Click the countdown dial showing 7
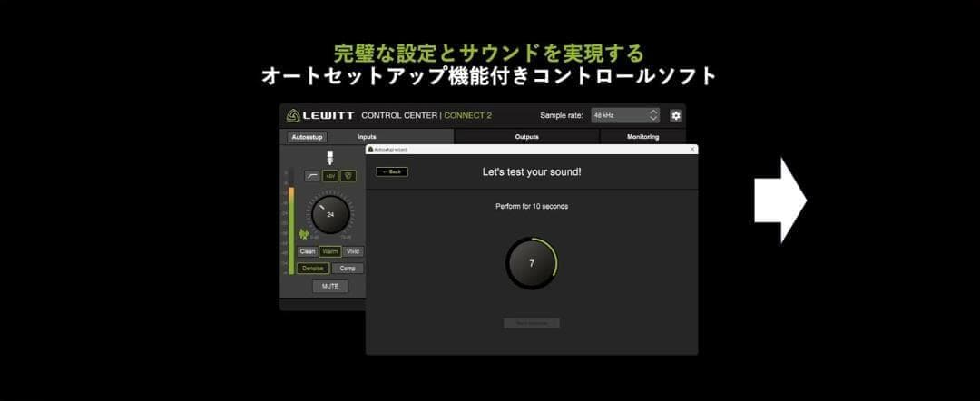The width and height of the screenshot is (980, 401). tap(531, 263)
